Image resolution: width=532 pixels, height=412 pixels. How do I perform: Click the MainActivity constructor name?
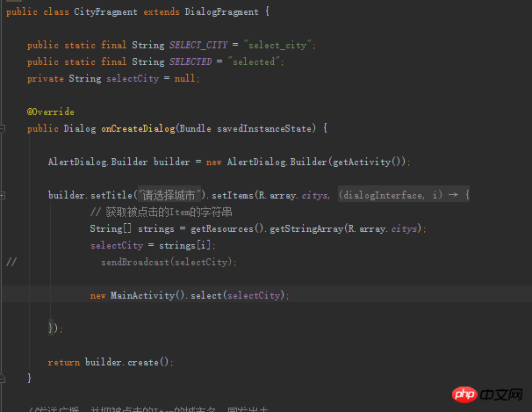pyautogui.click(x=142, y=295)
